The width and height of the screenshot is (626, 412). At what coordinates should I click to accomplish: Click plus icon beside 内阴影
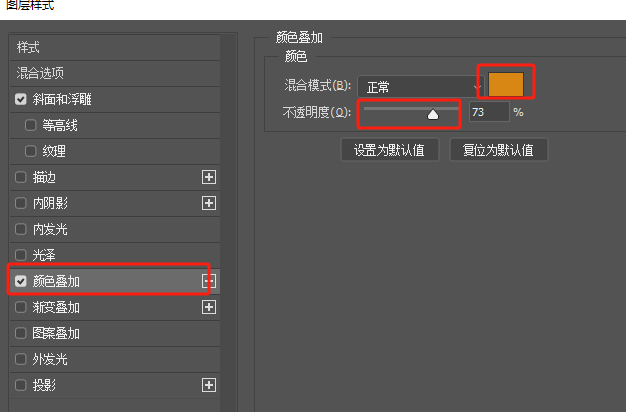[x=209, y=203]
